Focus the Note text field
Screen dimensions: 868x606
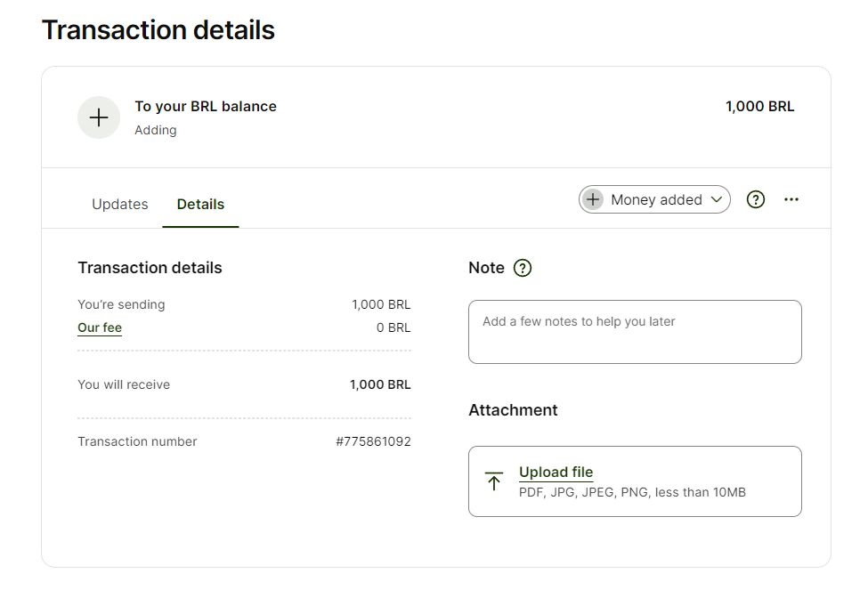pyautogui.click(x=635, y=332)
